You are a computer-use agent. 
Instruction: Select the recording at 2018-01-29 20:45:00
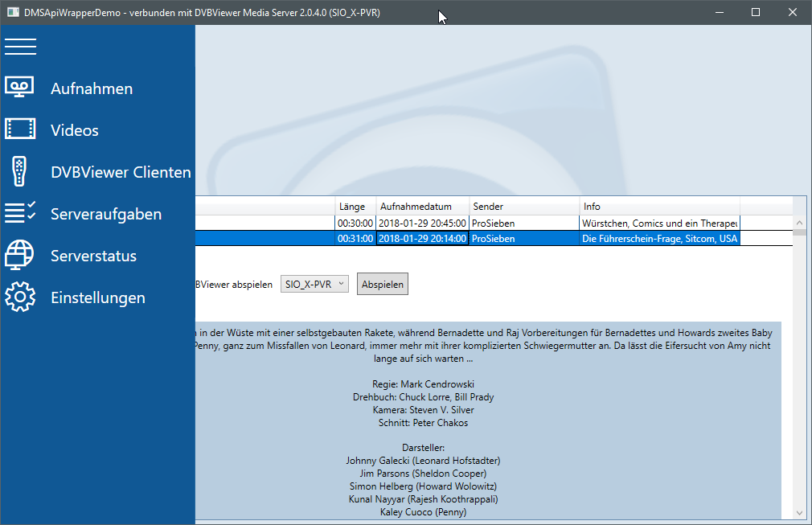[x=422, y=223]
